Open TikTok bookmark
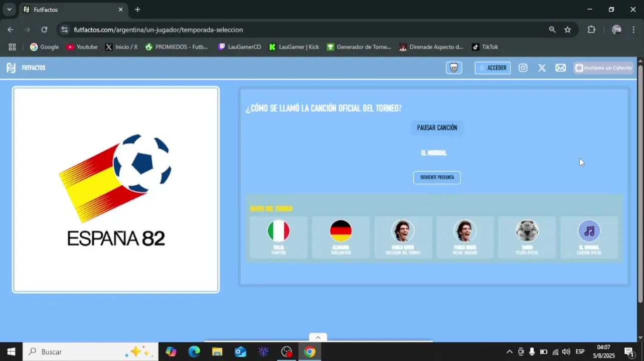 point(485,47)
